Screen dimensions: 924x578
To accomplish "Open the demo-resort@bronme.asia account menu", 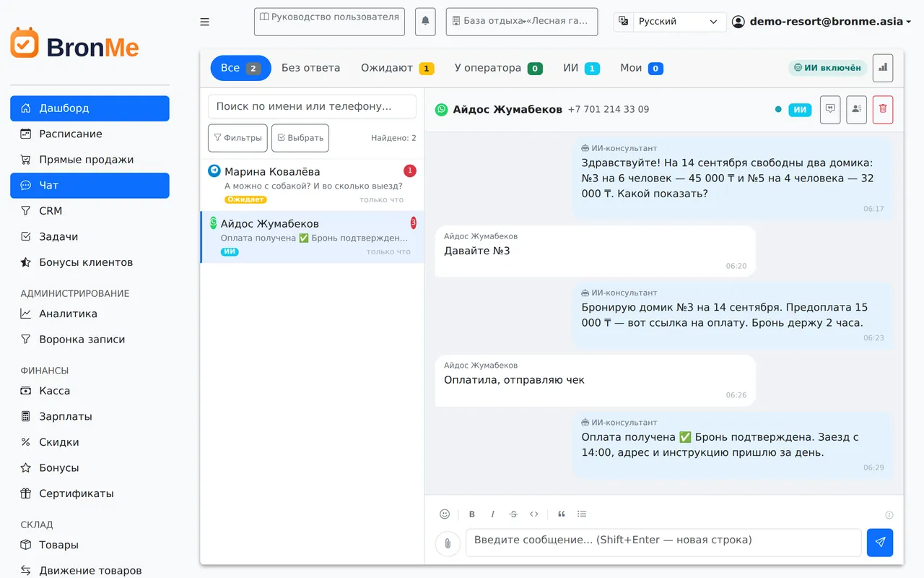I will click(x=821, y=22).
